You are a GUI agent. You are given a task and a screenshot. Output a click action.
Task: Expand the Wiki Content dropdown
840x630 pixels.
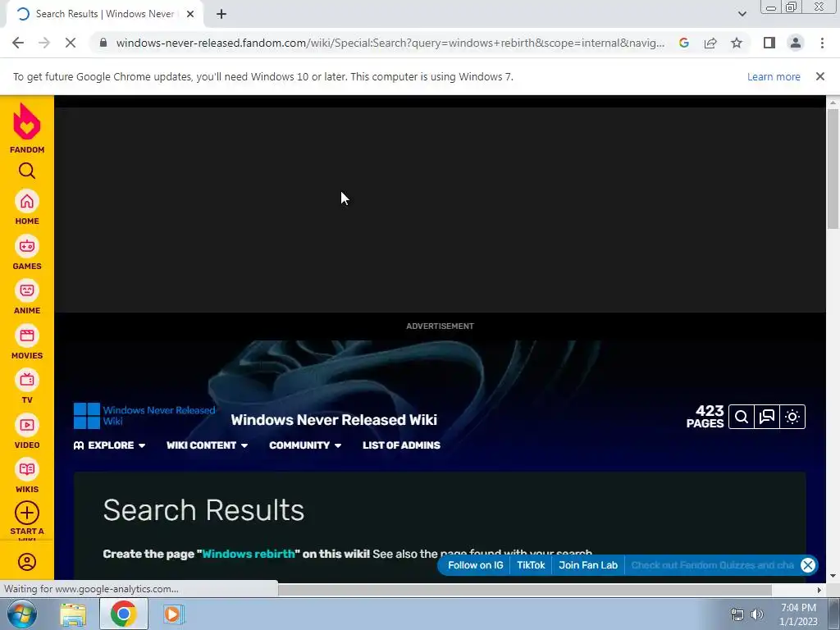[208, 445]
